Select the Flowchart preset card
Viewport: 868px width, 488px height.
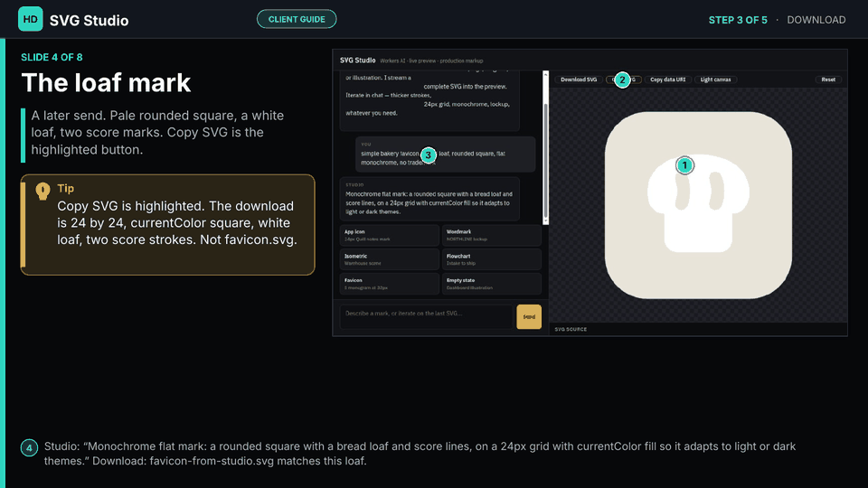coord(492,259)
